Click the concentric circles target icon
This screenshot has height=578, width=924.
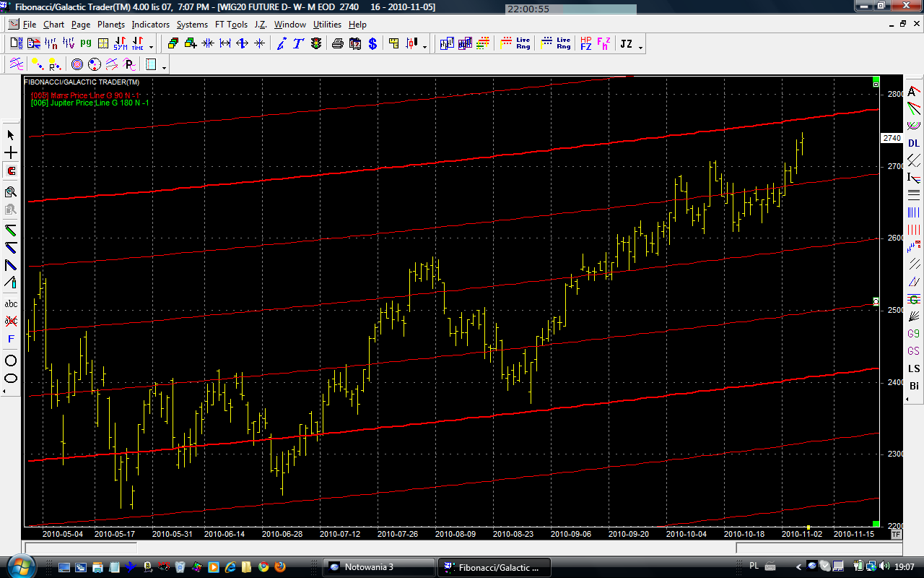(77, 64)
